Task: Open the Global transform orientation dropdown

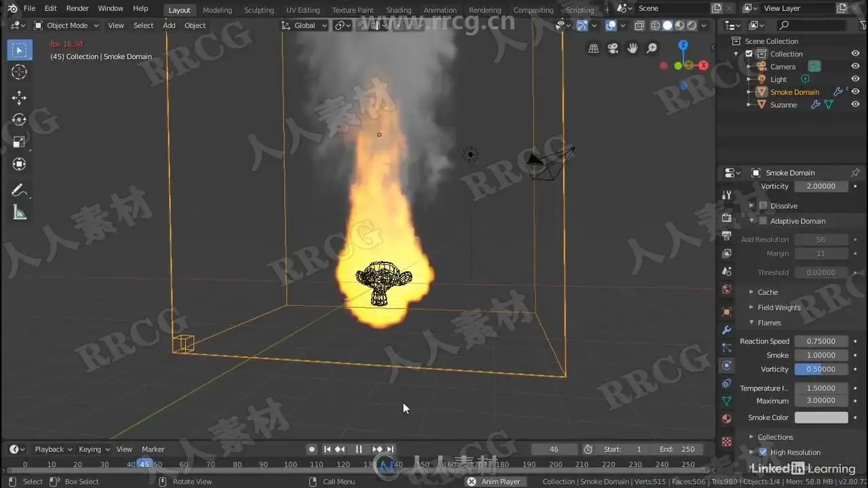Action: tap(304, 26)
